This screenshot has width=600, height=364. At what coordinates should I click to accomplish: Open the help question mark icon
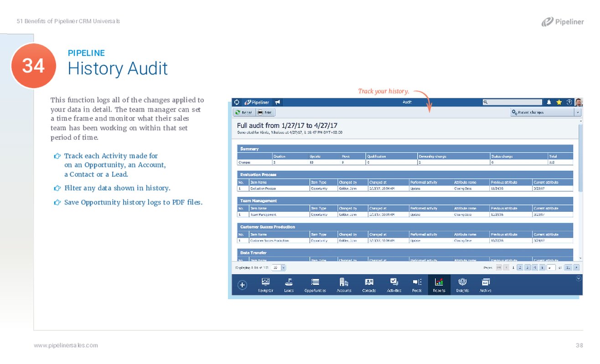tap(569, 103)
